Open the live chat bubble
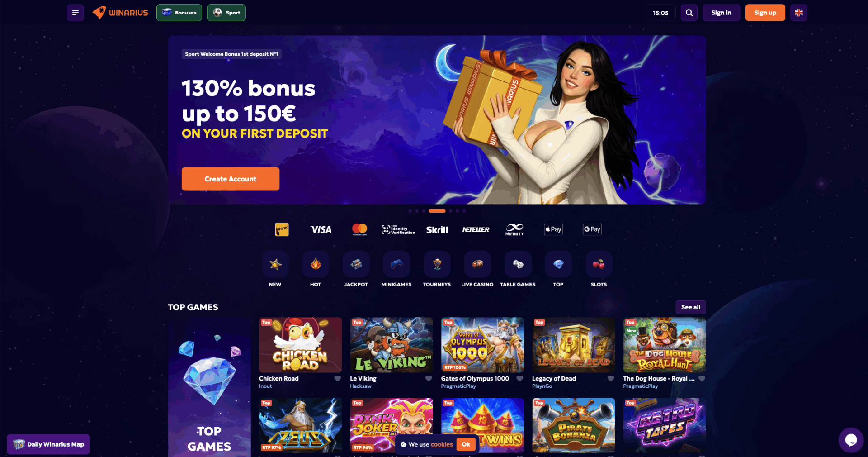The height and width of the screenshot is (457, 868). [x=851, y=440]
